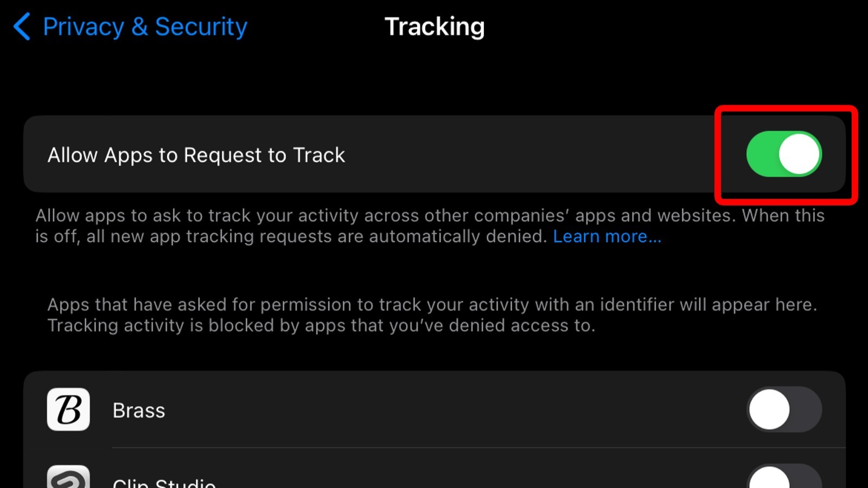
Task: Tap the white knob of the green toggle
Action: click(x=800, y=155)
